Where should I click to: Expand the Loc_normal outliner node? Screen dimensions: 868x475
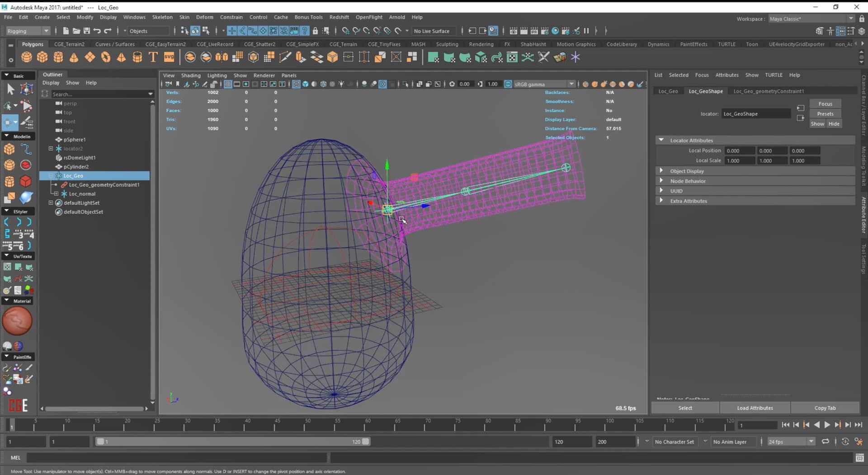point(56,193)
